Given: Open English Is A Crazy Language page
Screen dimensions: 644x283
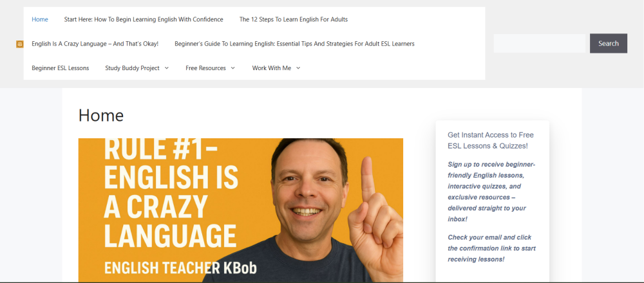Looking at the screenshot, I should [95, 44].
